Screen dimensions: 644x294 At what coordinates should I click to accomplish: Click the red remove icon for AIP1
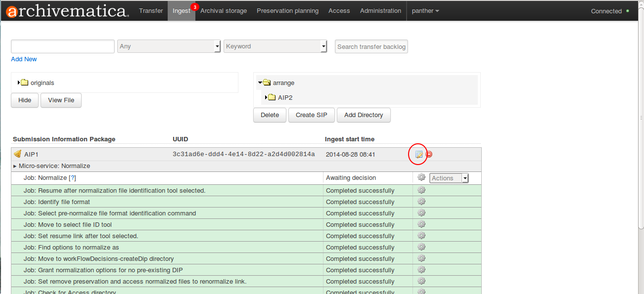[429, 155]
